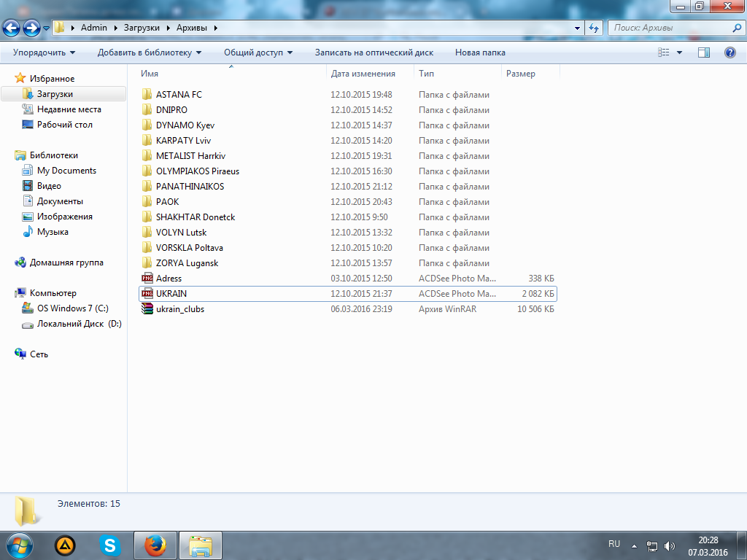Click the change view icon
The image size is (747, 560).
tap(664, 52)
